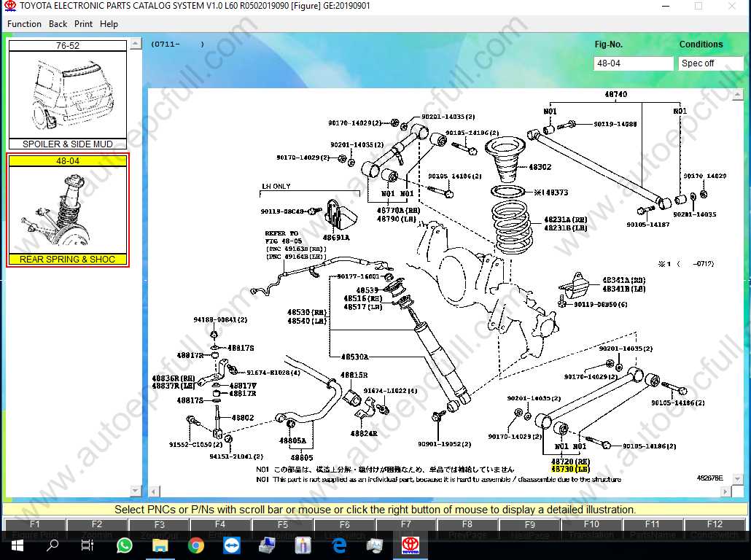Select PNC 48691A label
Image resolution: width=751 pixels, height=560 pixels.
(x=335, y=237)
